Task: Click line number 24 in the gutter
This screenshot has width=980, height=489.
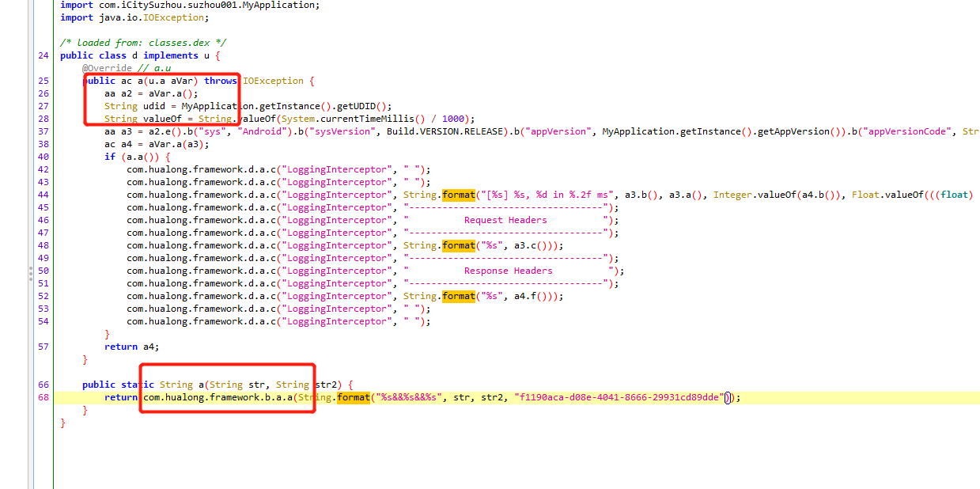Action: click(x=43, y=55)
